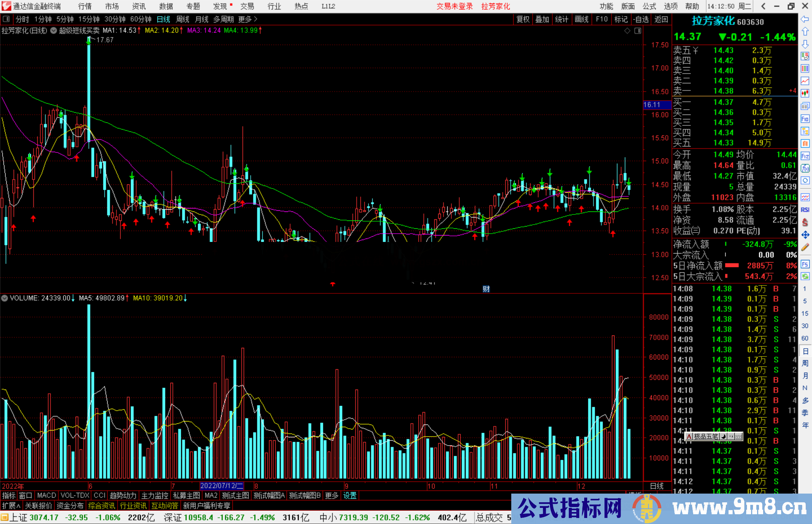Switch to MACD indicator tab
Screen dimensions: 812x524
[x=46, y=495]
